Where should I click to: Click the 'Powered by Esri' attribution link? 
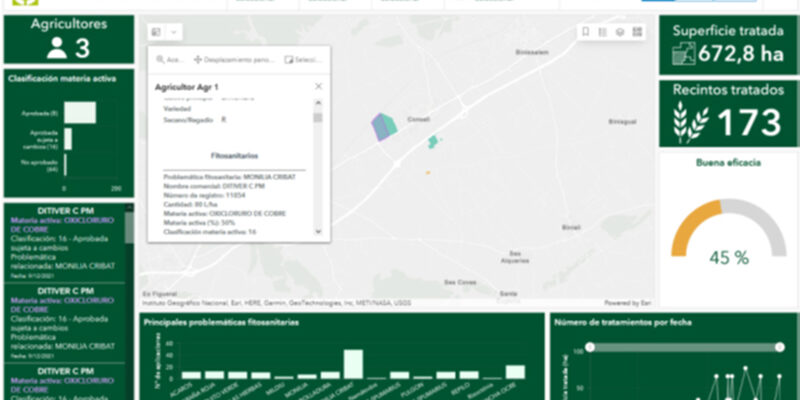(628, 302)
